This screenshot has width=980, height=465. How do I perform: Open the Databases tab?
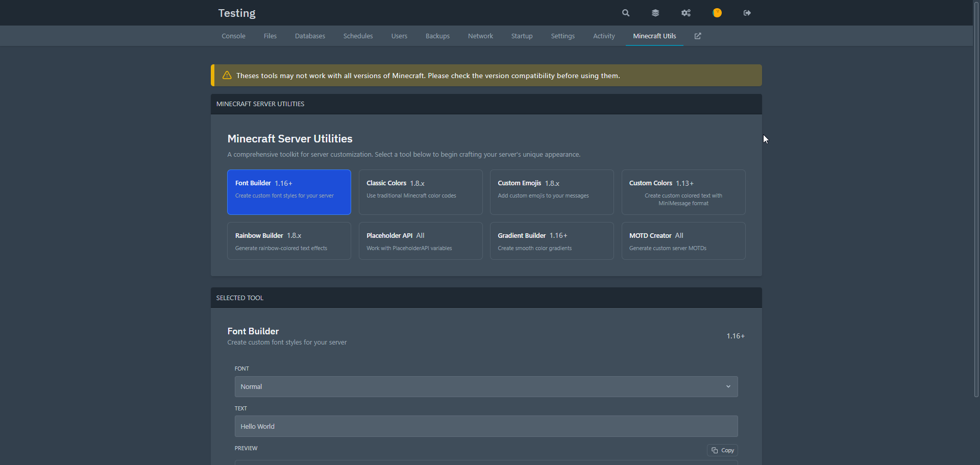pos(310,36)
